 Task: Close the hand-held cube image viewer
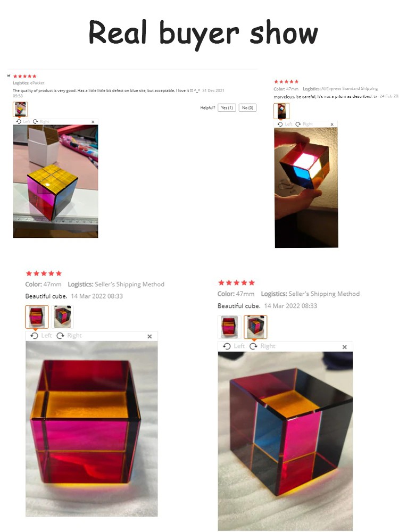tap(332, 124)
